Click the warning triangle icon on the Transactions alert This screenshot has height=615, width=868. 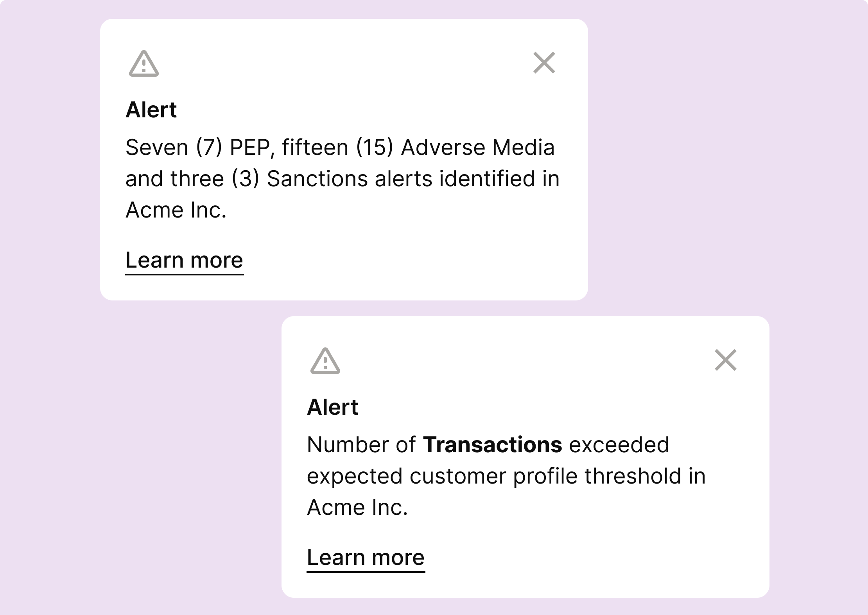tap(325, 361)
